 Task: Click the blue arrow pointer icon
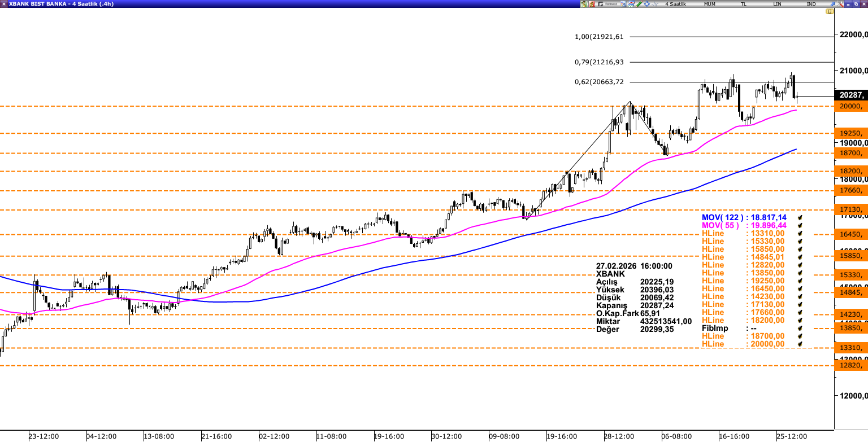pos(832,4)
